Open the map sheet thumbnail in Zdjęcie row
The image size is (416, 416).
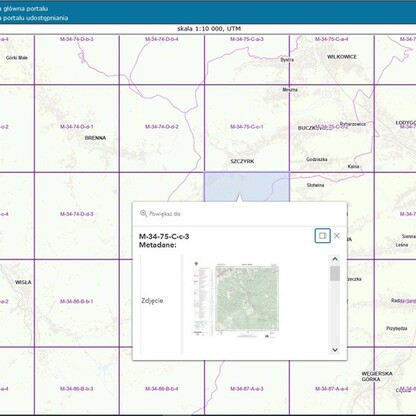click(x=237, y=299)
